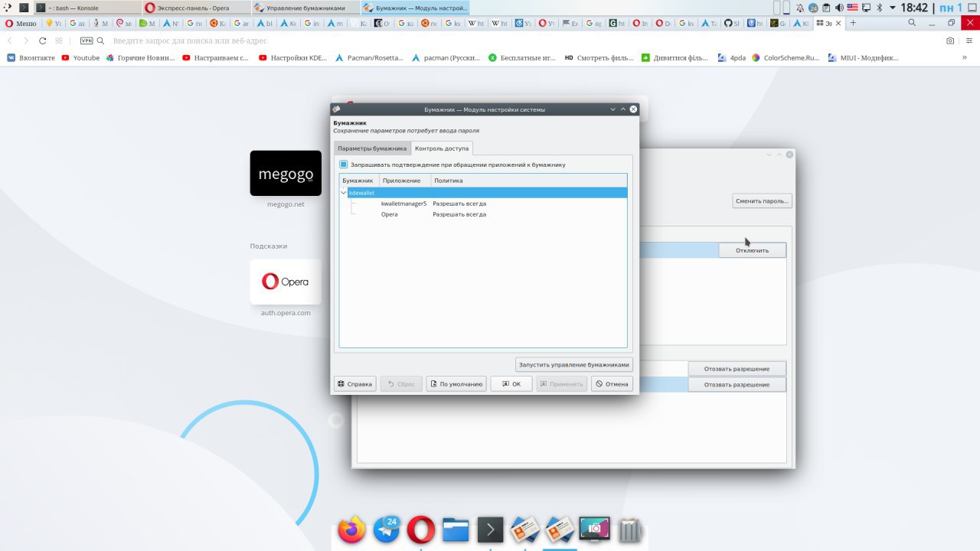Screen dimensions: 980x551
Task: Open the clock showing 18:42
Action: click(x=914, y=8)
